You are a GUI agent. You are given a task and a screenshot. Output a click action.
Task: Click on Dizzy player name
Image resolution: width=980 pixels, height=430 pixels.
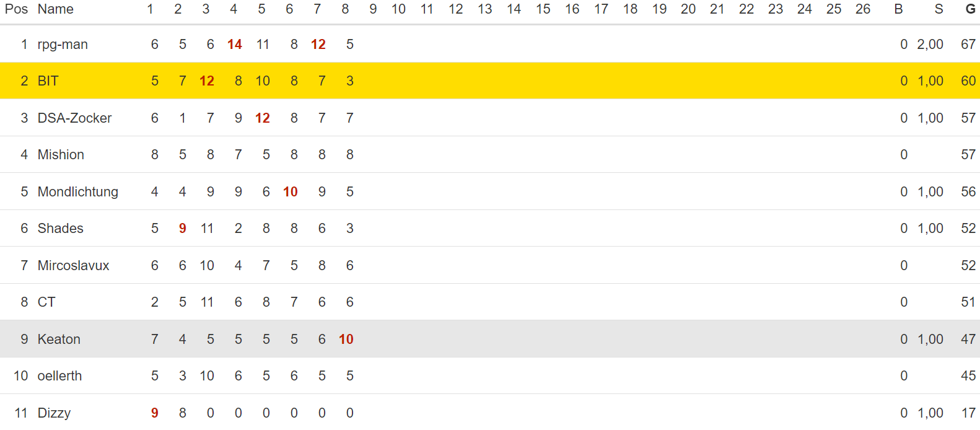pyautogui.click(x=54, y=413)
